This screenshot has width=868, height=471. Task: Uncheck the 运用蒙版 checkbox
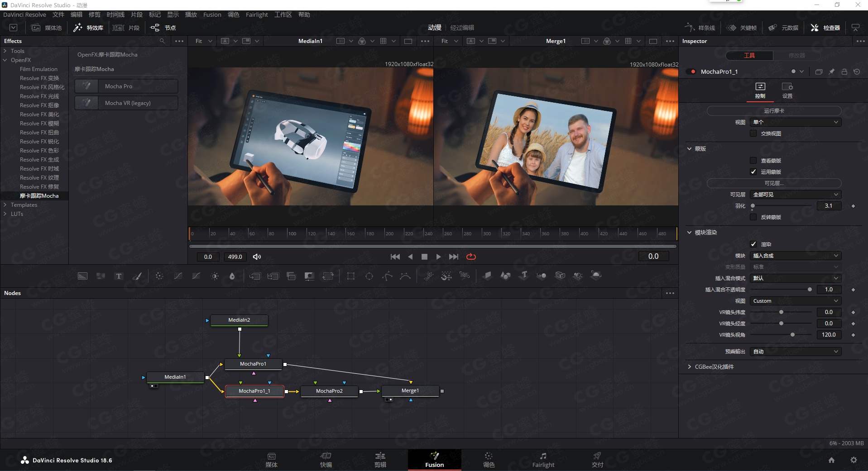[x=753, y=172]
